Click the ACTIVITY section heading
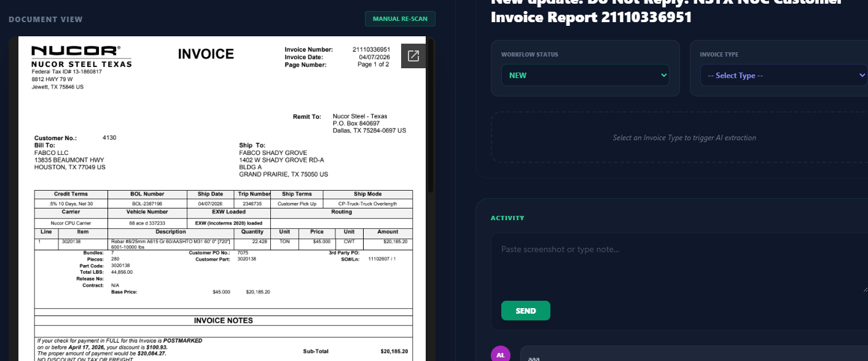The height and width of the screenshot is (361, 868). coord(507,218)
